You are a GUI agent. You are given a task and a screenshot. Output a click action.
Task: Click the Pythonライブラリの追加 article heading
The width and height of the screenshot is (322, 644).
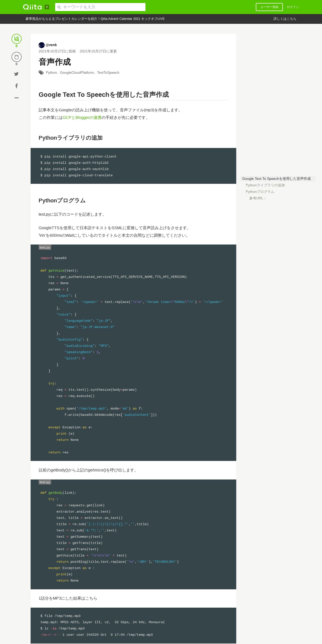click(70, 138)
